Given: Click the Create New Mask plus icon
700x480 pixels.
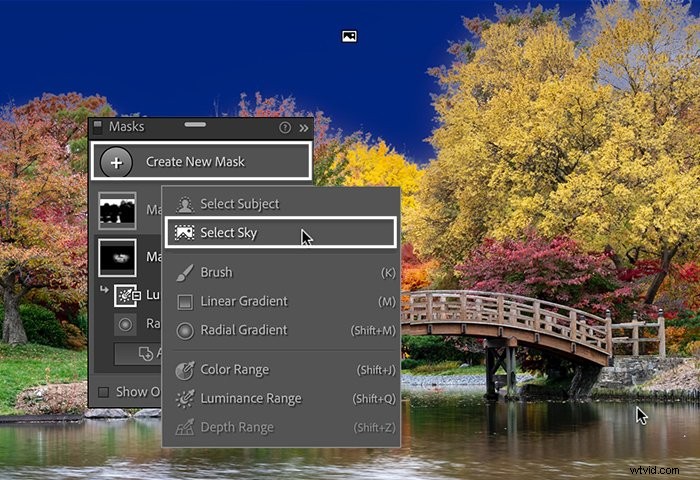Looking at the screenshot, I should (x=116, y=162).
